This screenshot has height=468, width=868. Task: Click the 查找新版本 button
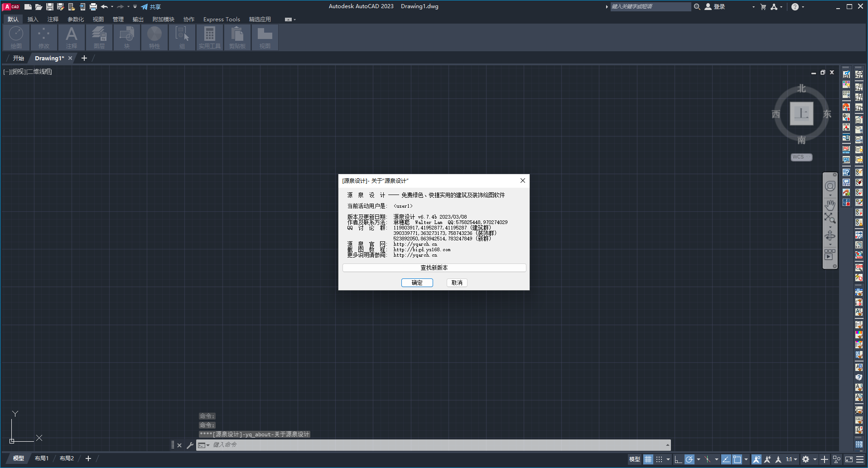434,268
